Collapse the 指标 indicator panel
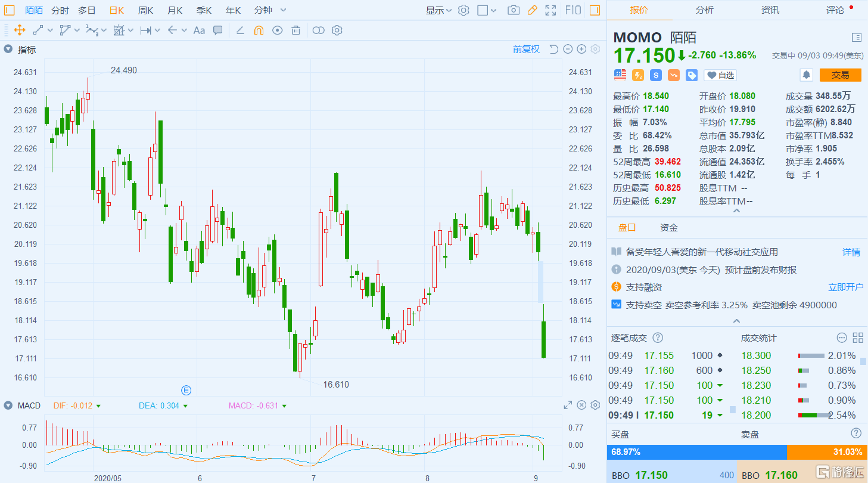Image resolution: width=868 pixels, height=483 pixels. (8, 49)
